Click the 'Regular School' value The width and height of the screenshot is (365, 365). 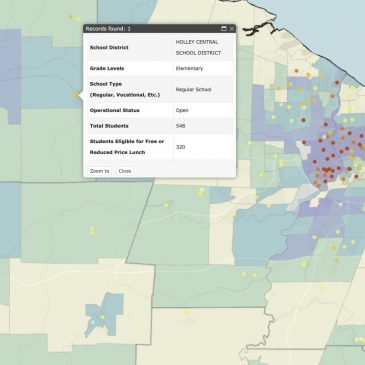click(x=193, y=89)
